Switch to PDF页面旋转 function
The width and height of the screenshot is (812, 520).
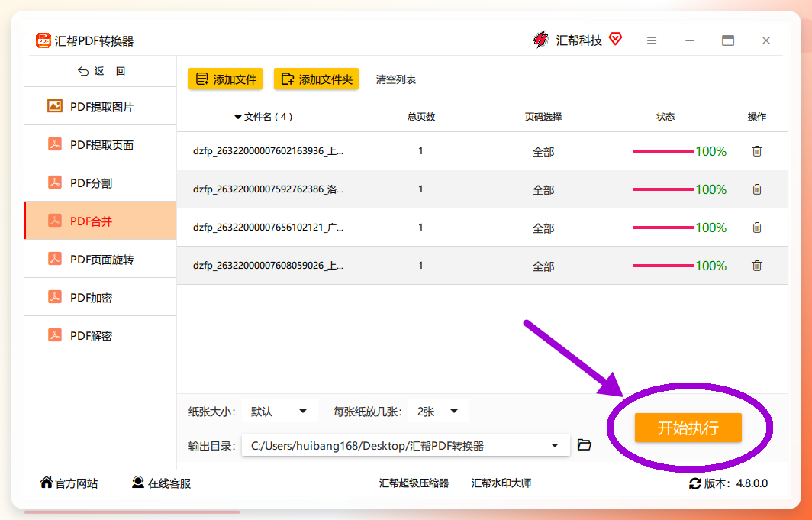[x=101, y=259]
